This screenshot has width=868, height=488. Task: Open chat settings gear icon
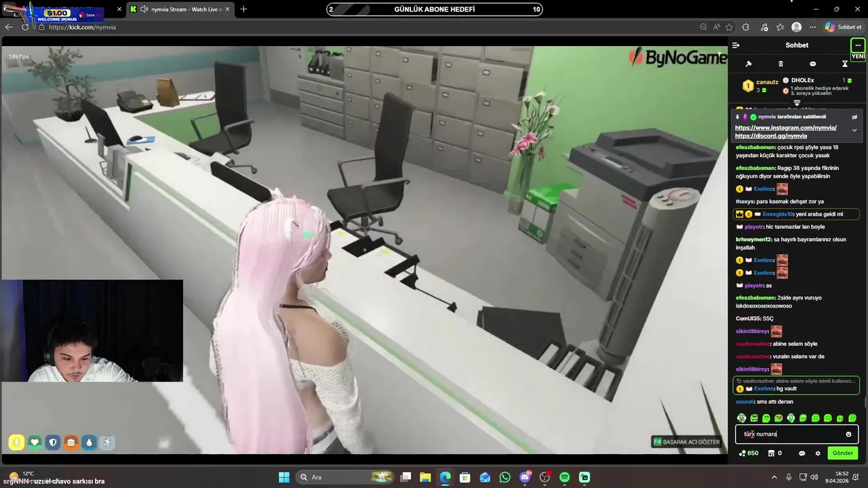(x=818, y=453)
